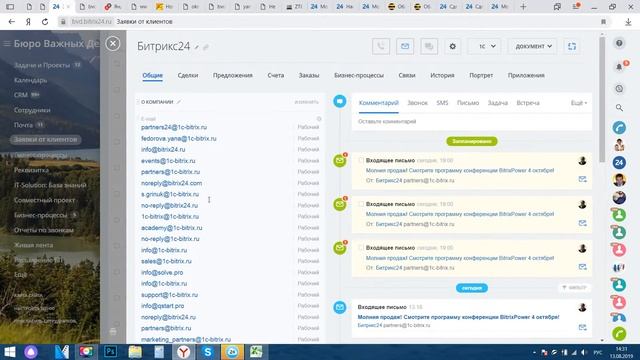
Task: Click the blue telephony icon in right sidebar
Action: click(x=619, y=128)
